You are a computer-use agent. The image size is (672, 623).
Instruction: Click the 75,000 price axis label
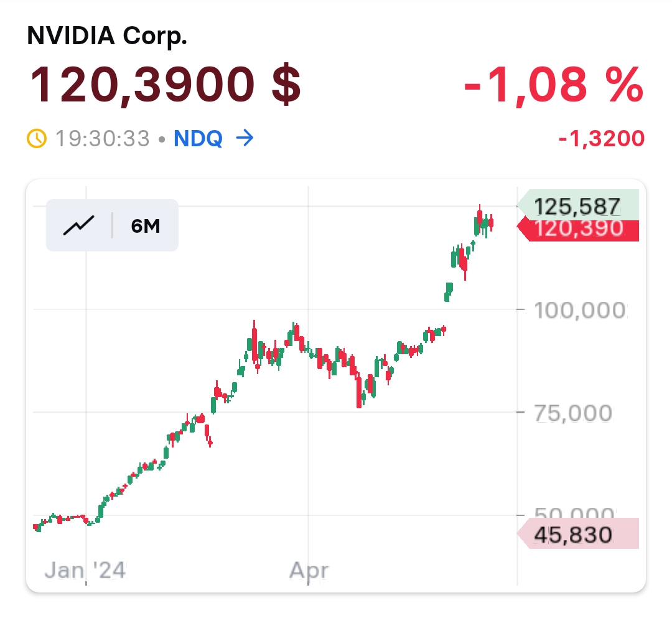coord(572,413)
